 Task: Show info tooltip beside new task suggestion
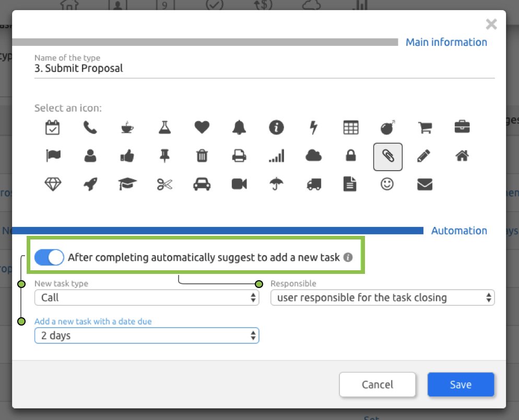tap(348, 257)
